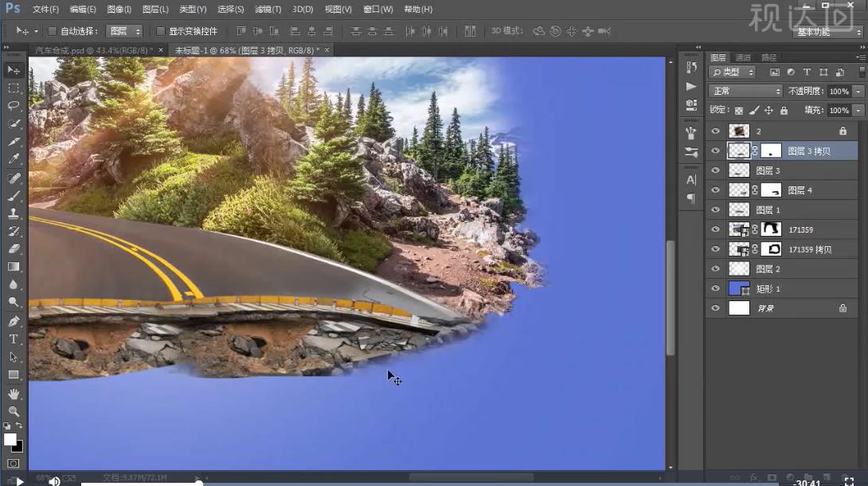Pick the Horizontal Type tool
The height and width of the screenshot is (486, 868).
14,339
